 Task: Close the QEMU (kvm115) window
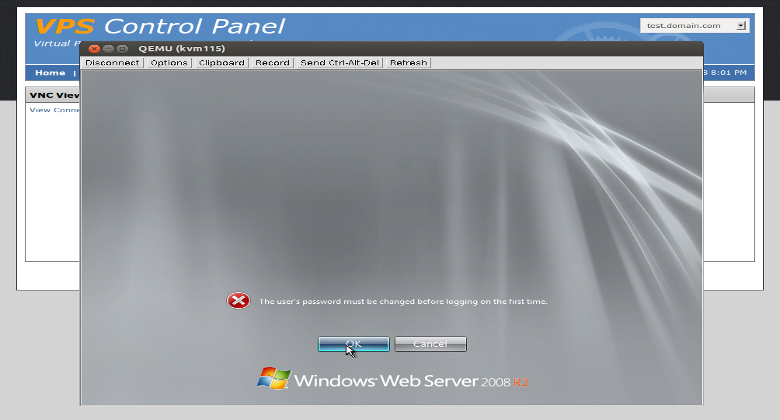click(94, 49)
